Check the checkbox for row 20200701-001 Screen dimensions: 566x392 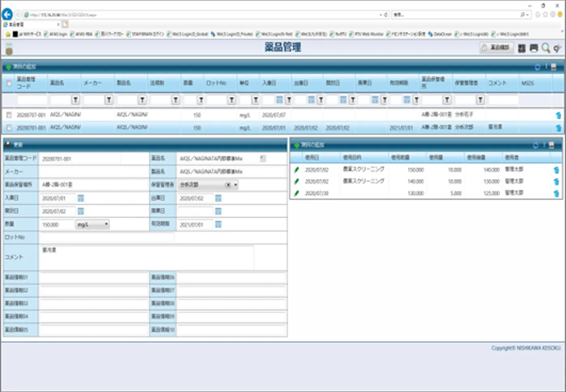tap(9, 128)
